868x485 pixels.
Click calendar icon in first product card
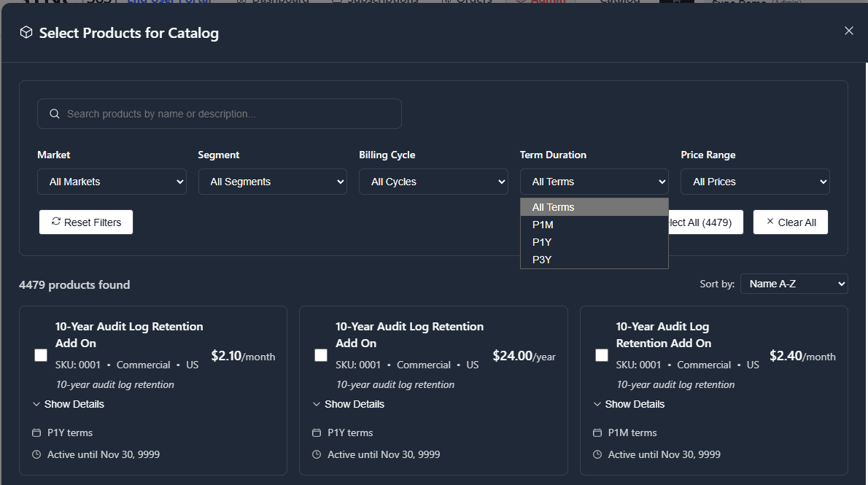36,432
